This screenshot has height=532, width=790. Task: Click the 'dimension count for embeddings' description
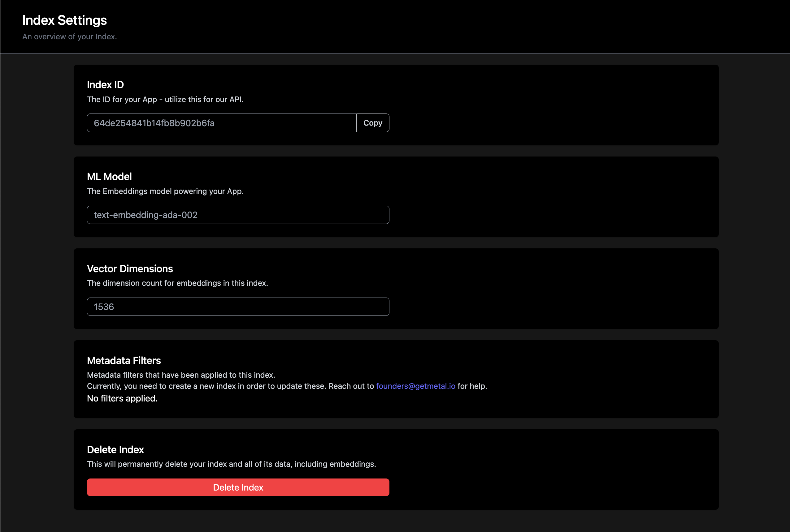(177, 283)
